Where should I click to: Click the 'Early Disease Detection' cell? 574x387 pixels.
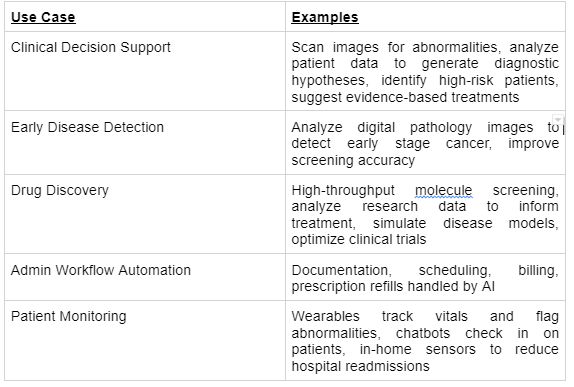point(145,143)
